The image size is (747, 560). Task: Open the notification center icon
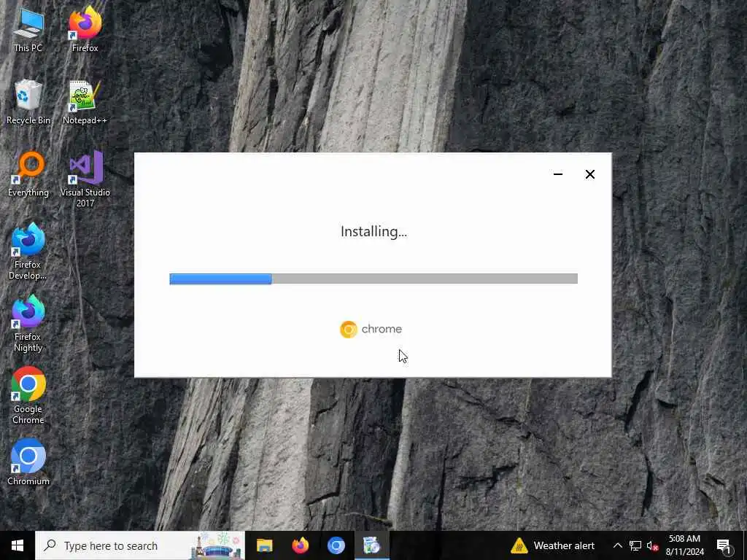pos(724,545)
